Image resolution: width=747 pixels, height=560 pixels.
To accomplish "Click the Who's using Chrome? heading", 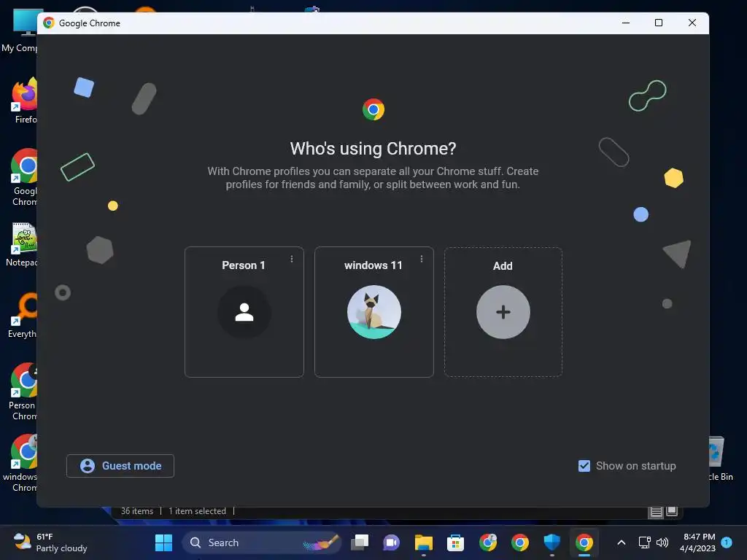I will tap(373, 149).
